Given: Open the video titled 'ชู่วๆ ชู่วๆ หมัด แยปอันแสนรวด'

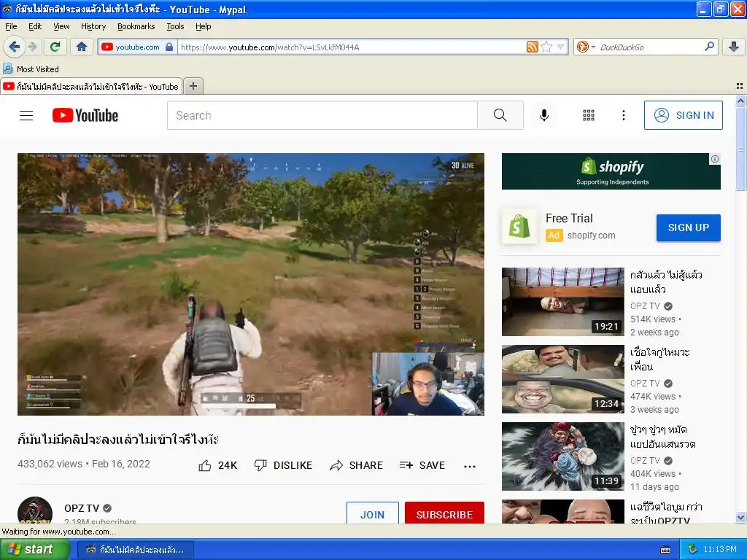Looking at the screenshot, I should (x=662, y=437).
